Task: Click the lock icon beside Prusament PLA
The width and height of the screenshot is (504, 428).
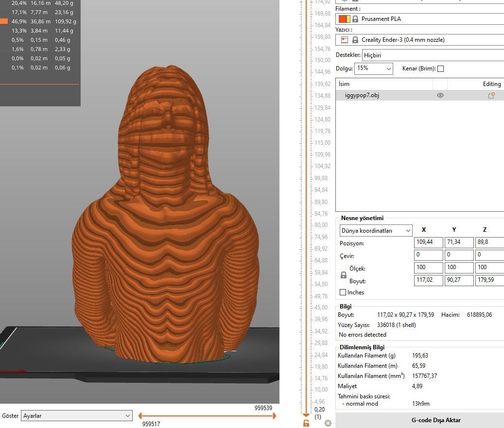Action: [355, 19]
